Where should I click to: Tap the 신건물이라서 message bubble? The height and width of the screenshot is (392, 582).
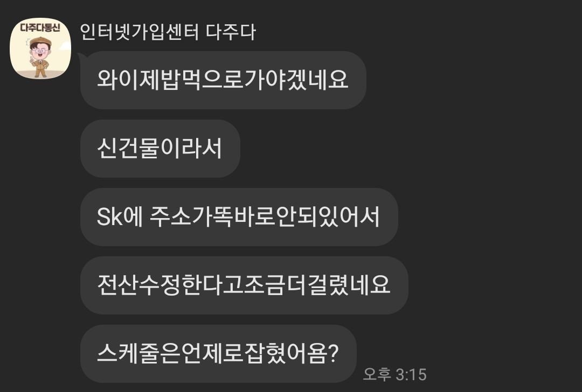coord(160,148)
